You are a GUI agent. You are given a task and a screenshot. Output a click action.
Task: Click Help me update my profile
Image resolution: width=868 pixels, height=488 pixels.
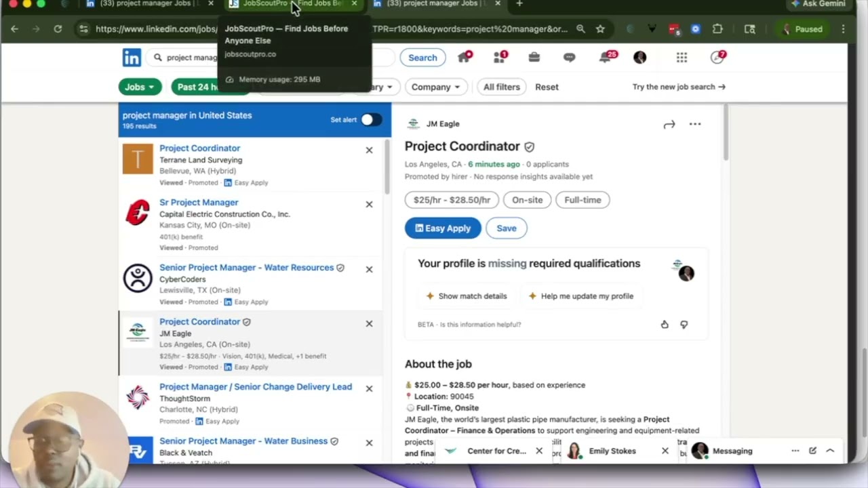tap(580, 296)
